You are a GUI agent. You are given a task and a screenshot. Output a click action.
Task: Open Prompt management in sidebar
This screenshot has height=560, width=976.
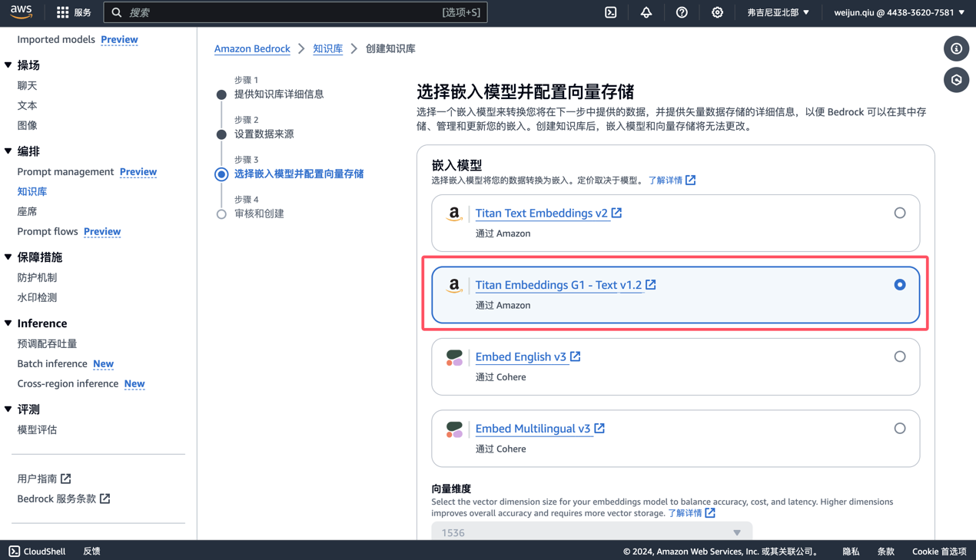65,171
